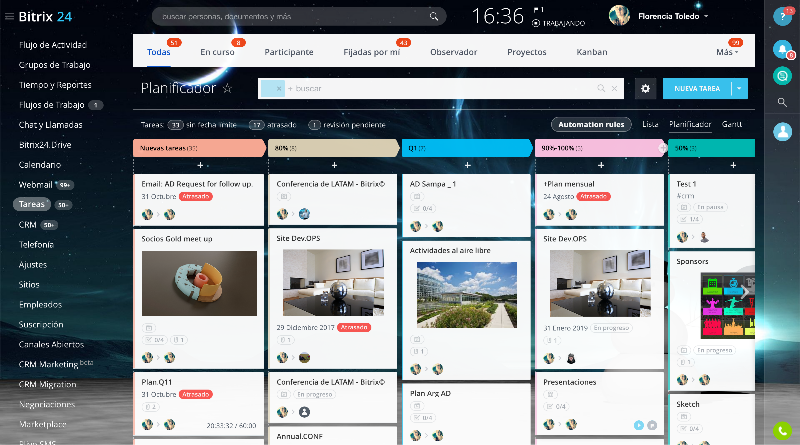
Task: Expand the Florencia Toledo user menu arrow
Action: click(706, 16)
